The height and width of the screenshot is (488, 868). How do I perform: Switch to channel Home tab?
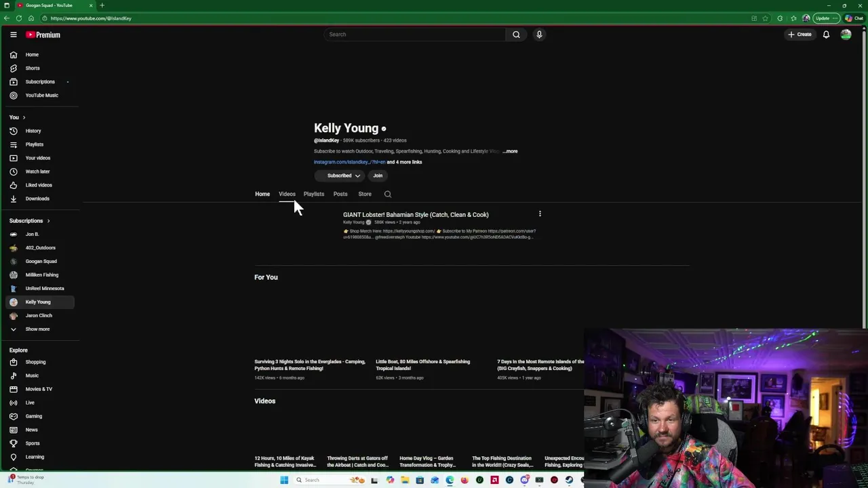coord(262,194)
